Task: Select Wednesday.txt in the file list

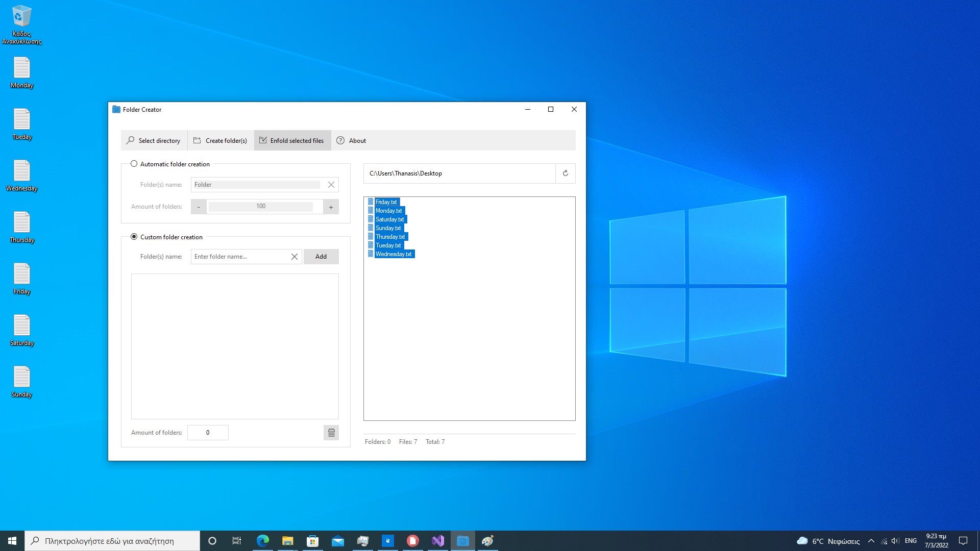Action: click(393, 254)
